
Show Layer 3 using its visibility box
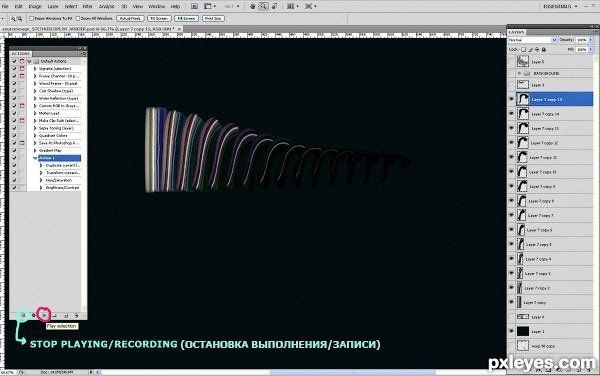[x=512, y=85]
